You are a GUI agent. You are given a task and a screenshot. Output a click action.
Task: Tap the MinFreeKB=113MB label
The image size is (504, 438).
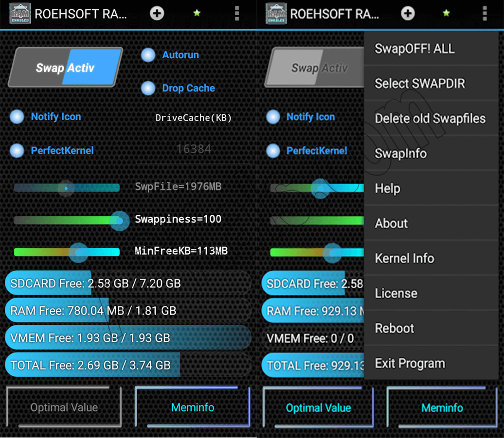coord(181,251)
